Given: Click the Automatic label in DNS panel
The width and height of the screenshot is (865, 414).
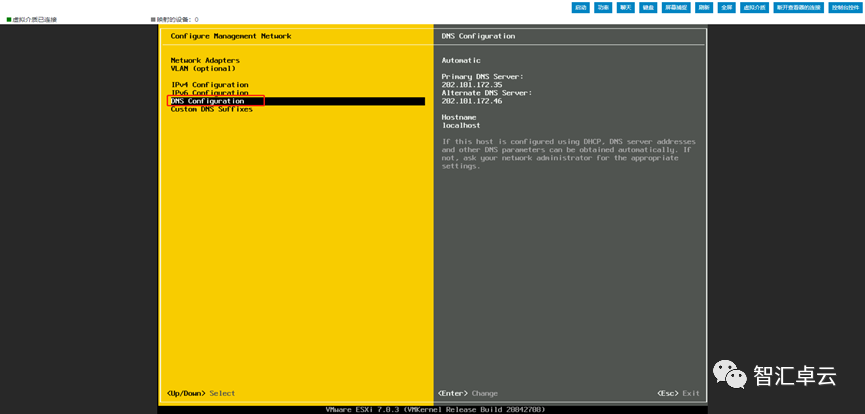Looking at the screenshot, I should tap(461, 60).
